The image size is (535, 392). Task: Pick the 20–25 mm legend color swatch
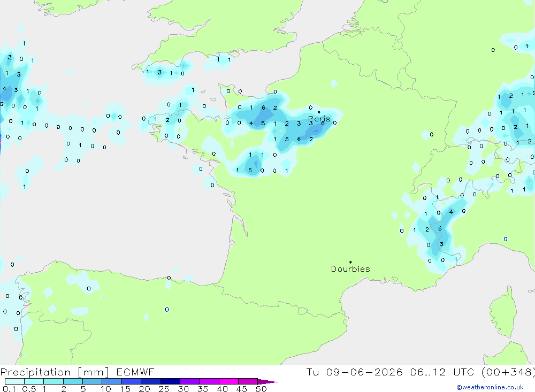151,381
